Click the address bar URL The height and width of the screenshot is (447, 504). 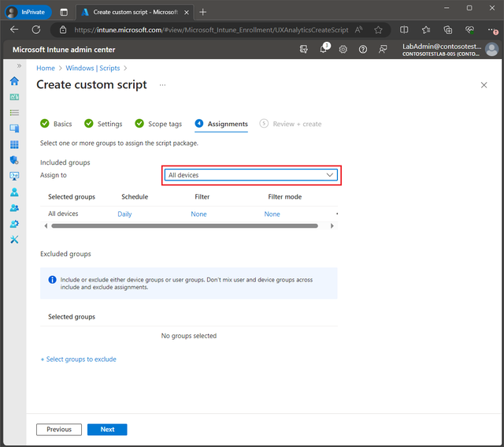click(211, 30)
